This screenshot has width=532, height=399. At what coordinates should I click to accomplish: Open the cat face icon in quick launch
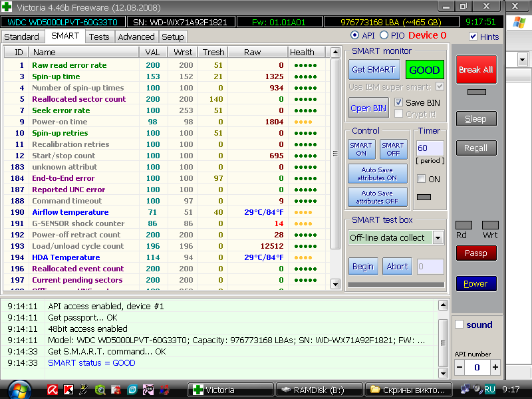pyautogui.click(x=148, y=390)
